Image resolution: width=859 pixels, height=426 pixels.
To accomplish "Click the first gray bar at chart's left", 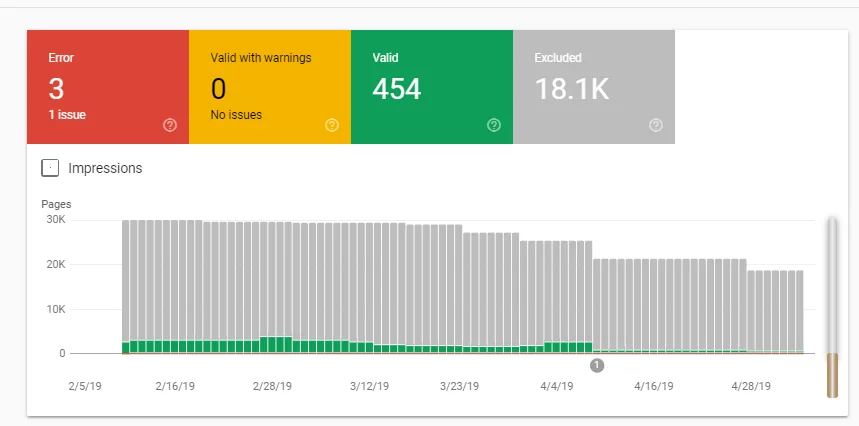I will (x=126, y=280).
